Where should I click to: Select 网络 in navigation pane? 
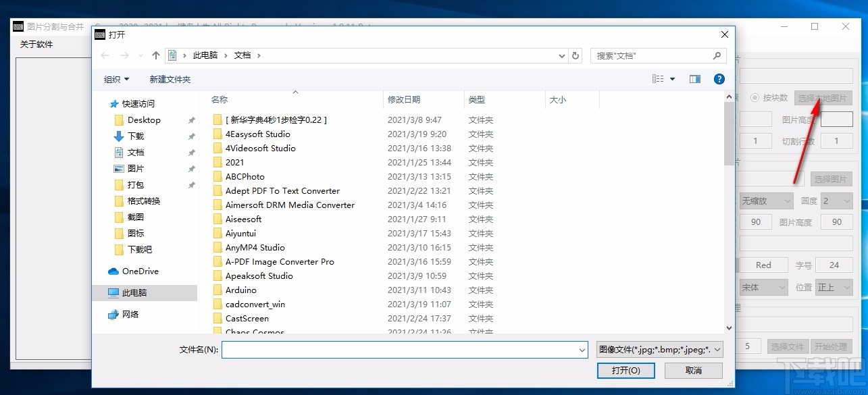[x=130, y=314]
